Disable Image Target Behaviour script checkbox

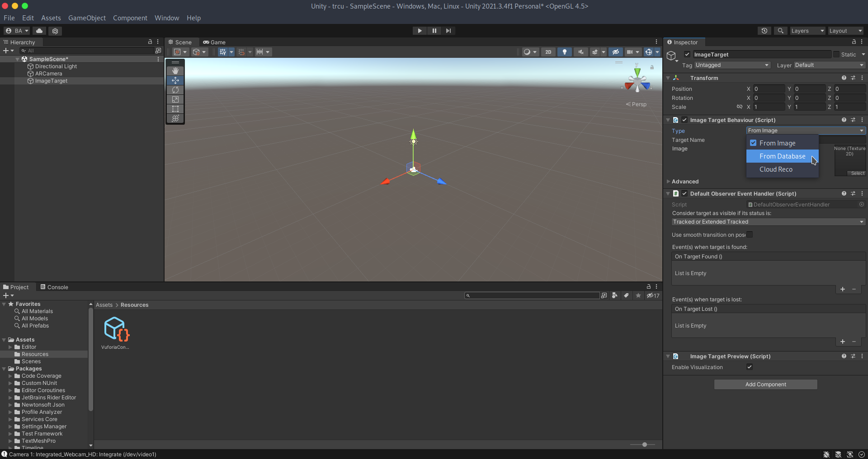pyautogui.click(x=684, y=120)
